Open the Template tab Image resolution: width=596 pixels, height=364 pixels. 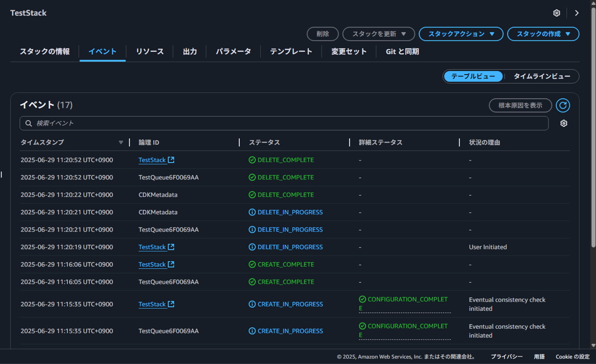coord(291,51)
